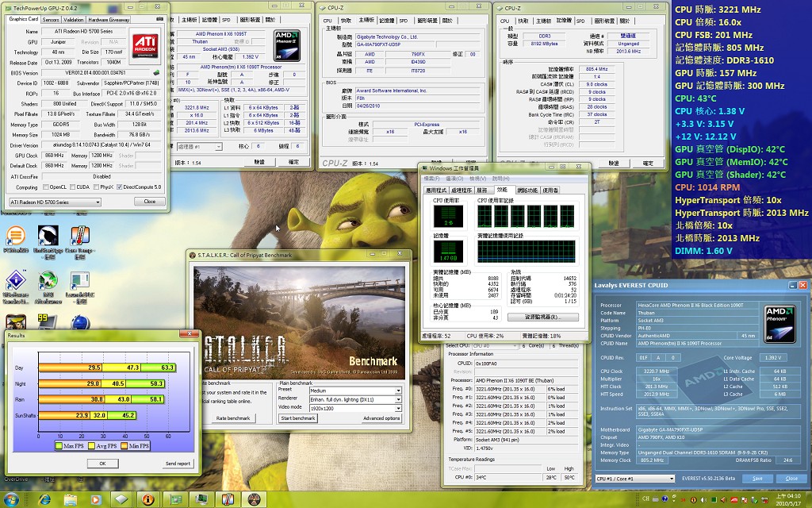Click the Rate benchmark button
This screenshot has height=508, width=812.
click(233, 418)
